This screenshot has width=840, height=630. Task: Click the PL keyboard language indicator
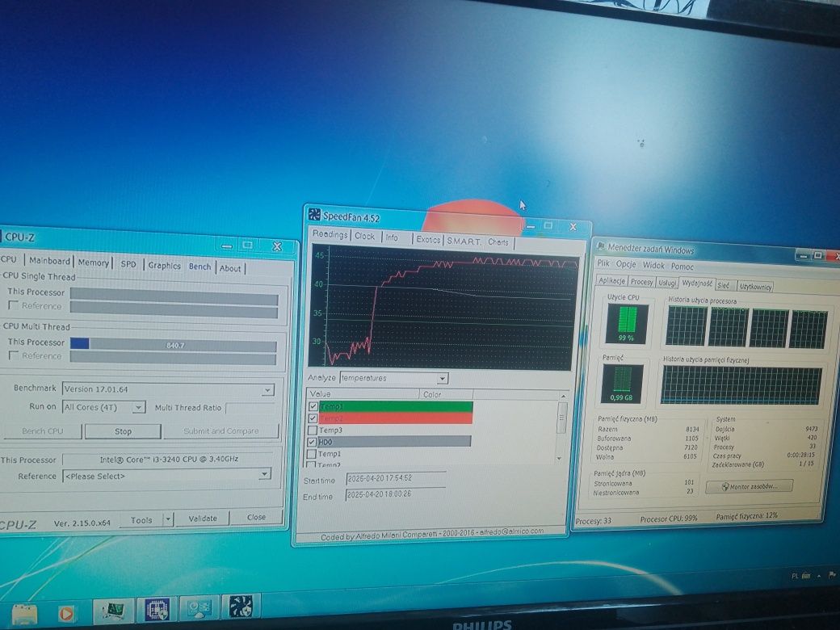click(795, 576)
